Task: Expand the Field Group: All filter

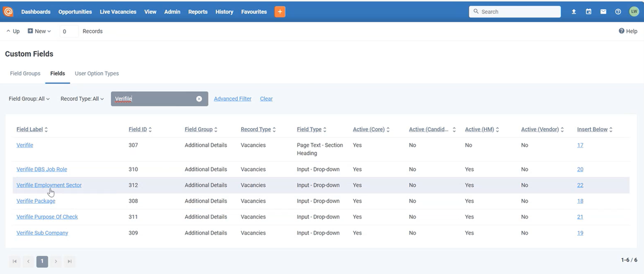Action: (29, 99)
